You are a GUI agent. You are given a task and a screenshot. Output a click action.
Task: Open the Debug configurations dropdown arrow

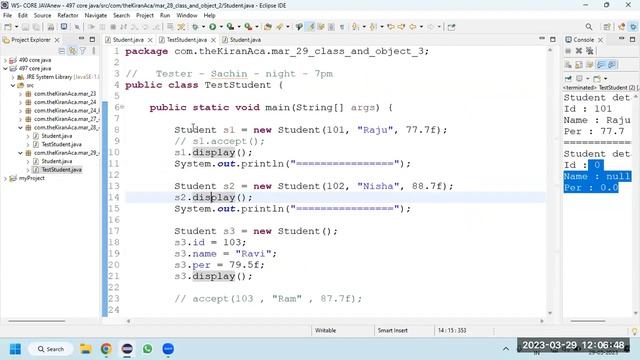pyautogui.click(x=203, y=27)
